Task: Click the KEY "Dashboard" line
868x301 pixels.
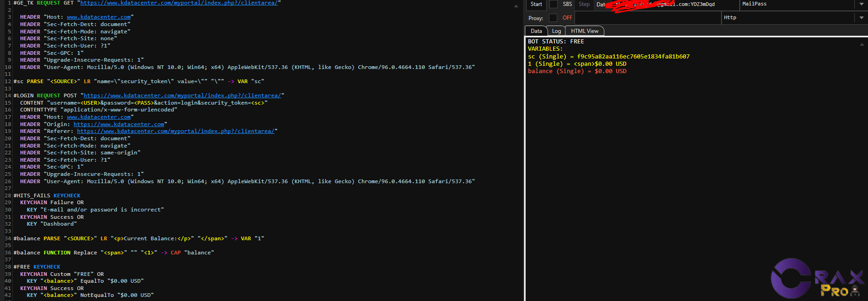Action: (x=52, y=224)
